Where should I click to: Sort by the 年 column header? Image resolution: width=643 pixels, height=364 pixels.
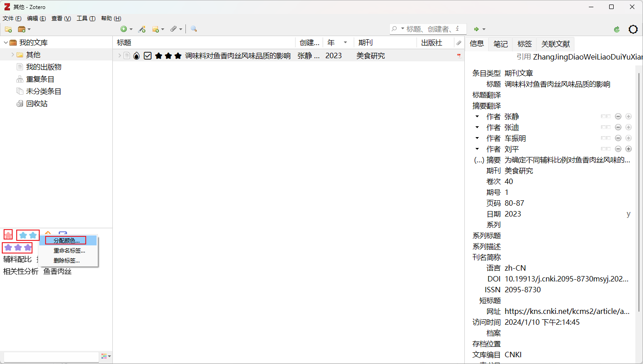pyautogui.click(x=338, y=43)
